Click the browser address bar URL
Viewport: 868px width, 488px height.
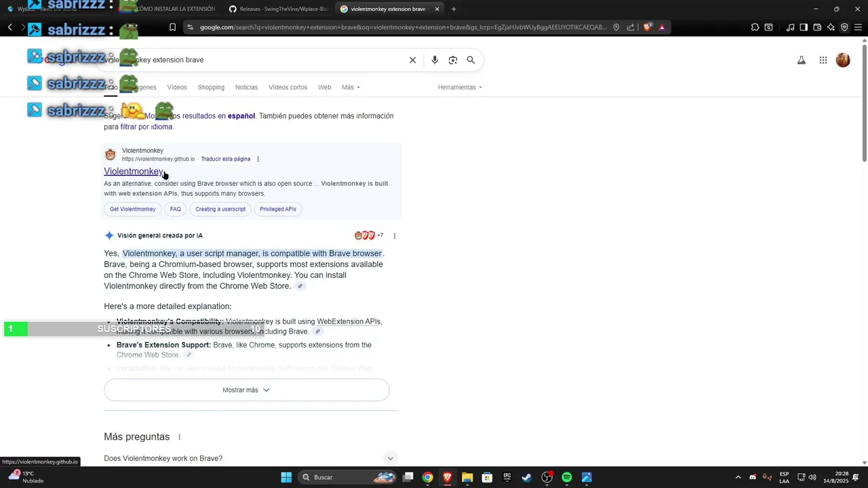(x=403, y=27)
